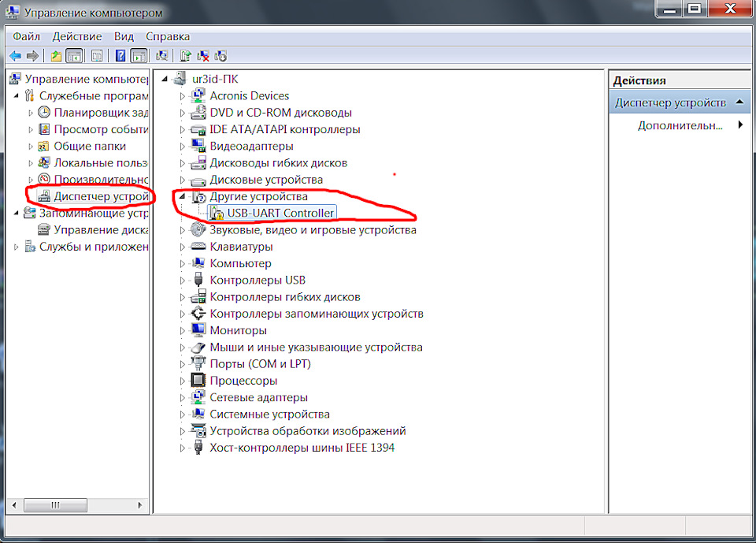Collapse the ur3id-ПК computer node

click(165, 79)
